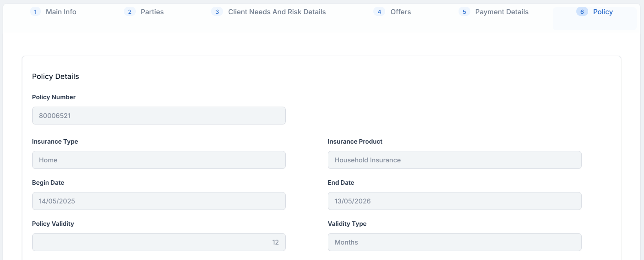Click the step 6 number badge
Screen dimensions: 644x260
tap(582, 12)
